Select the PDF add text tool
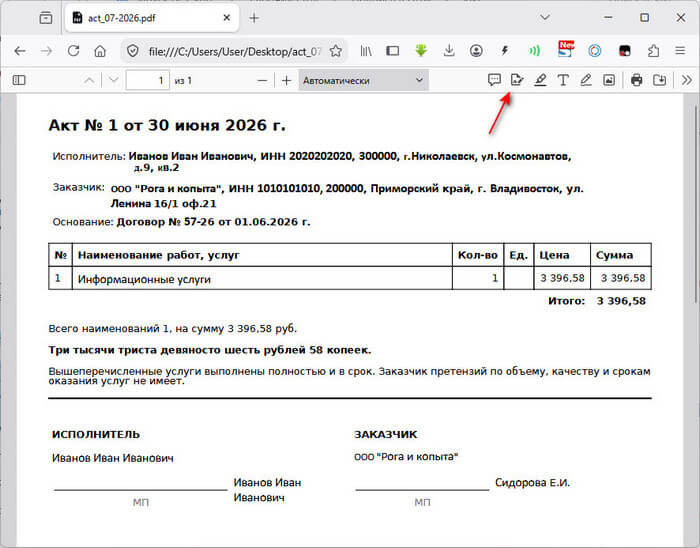This screenshot has height=548, width=700. coord(563,80)
